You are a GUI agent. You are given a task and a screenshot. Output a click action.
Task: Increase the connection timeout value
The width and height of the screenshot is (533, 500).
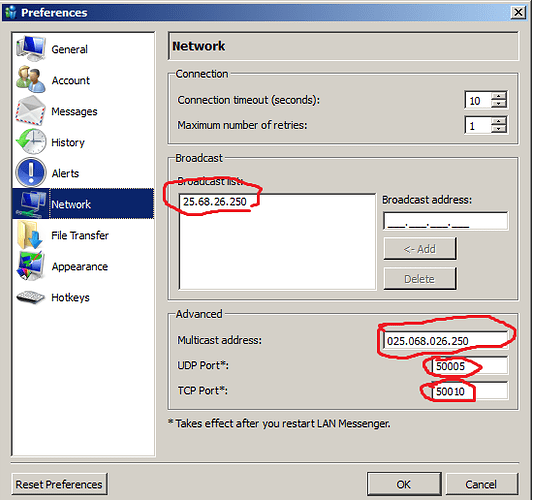[x=499, y=96]
